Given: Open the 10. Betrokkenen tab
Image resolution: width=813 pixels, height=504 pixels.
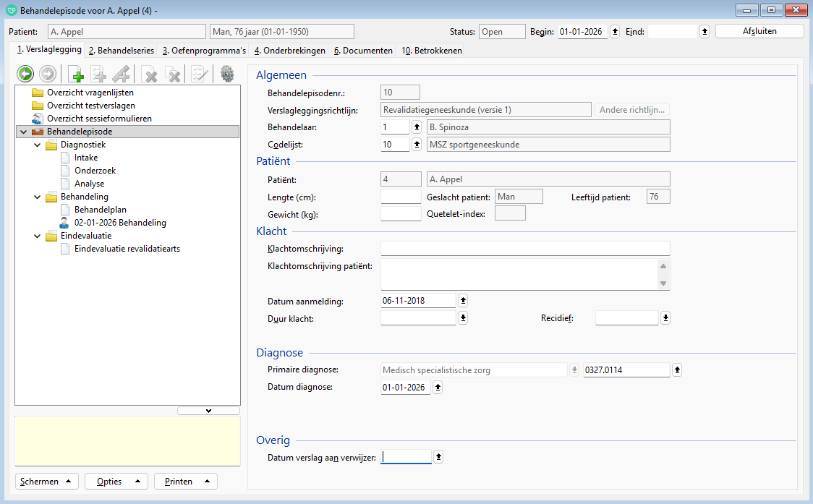Looking at the screenshot, I should pyautogui.click(x=432, y=51).
